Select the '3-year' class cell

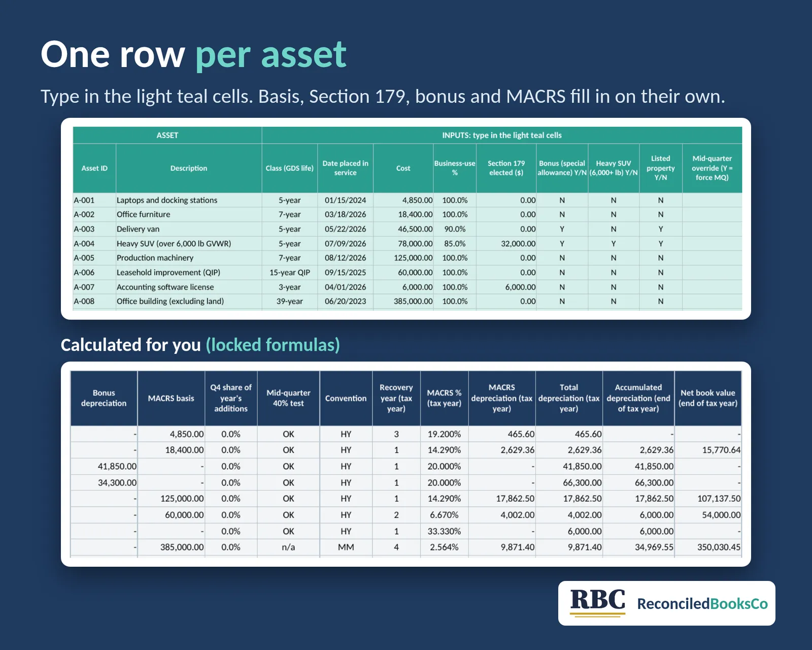[290, 287]
